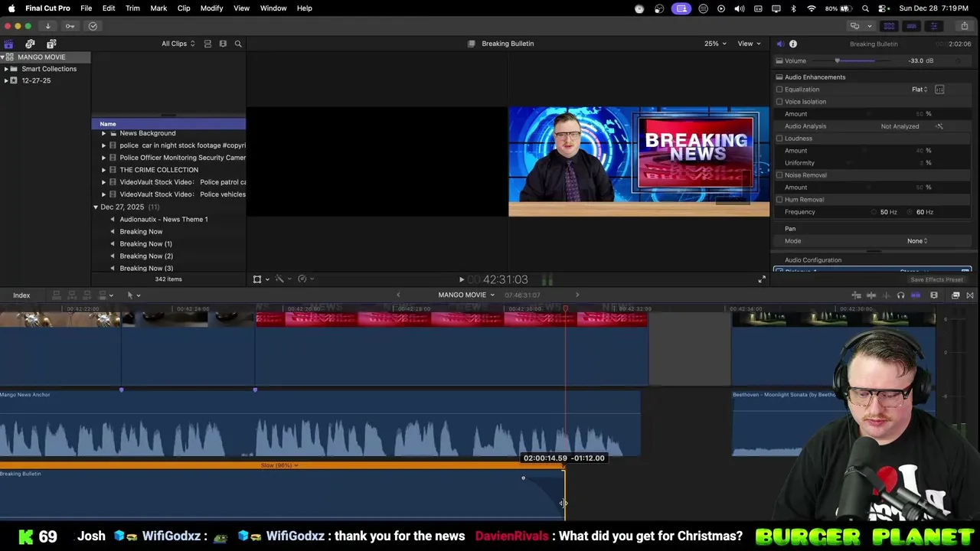980x551 pixels.
Task: Enable the Loudness checkbox
Action: coord(779,139)
